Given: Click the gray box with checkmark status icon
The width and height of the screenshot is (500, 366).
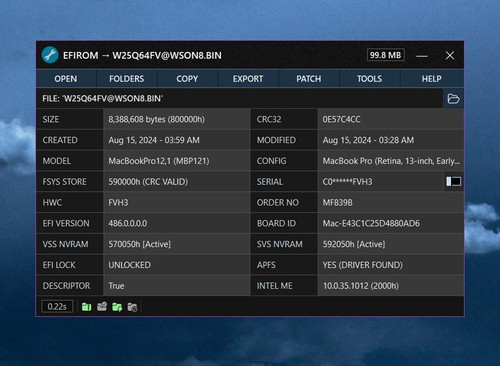Looking at the screenshot, I should [102, 307].
